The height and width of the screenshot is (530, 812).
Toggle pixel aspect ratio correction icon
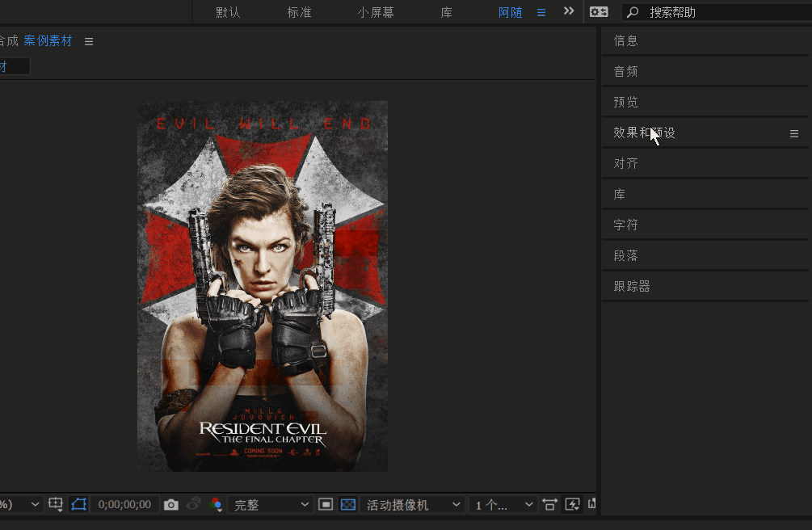pos(549,504)
